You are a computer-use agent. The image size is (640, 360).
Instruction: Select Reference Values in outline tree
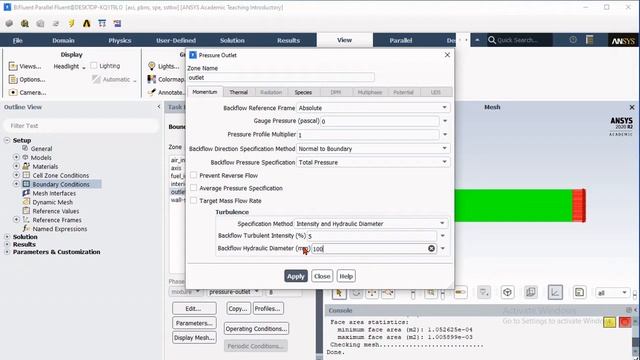(x=56, y=211)
